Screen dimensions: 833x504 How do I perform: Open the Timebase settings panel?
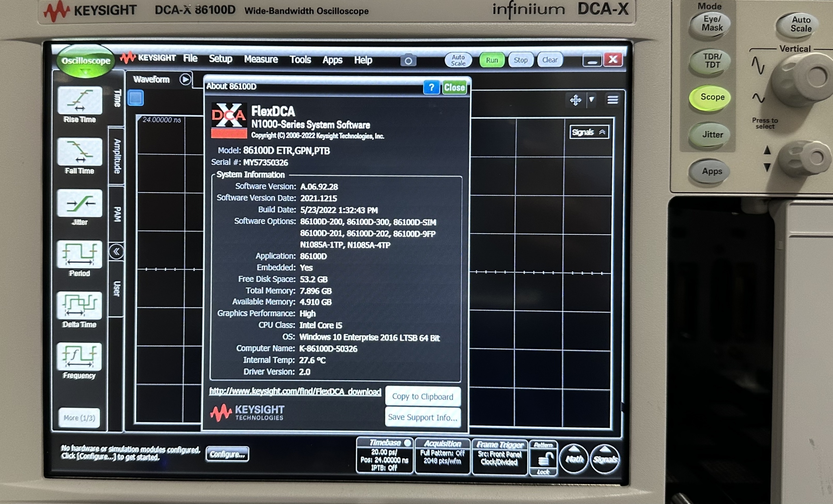click(x=384, y=456)
